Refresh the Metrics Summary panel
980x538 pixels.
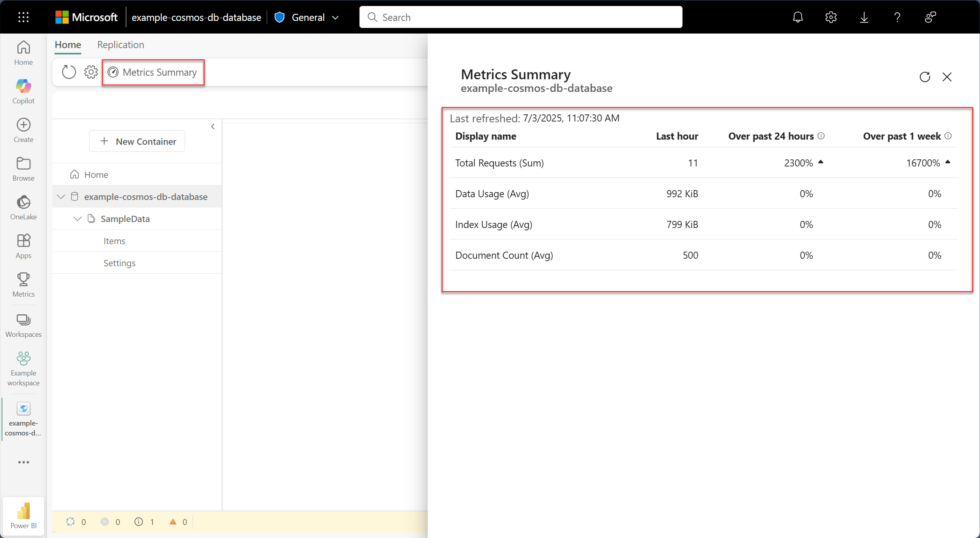point(925,77)
